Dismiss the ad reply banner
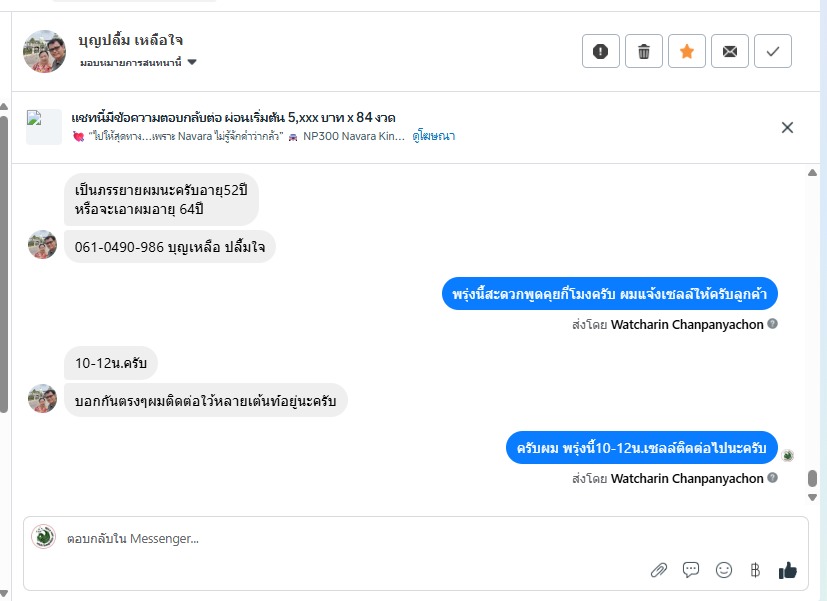 tap(787, 127)
